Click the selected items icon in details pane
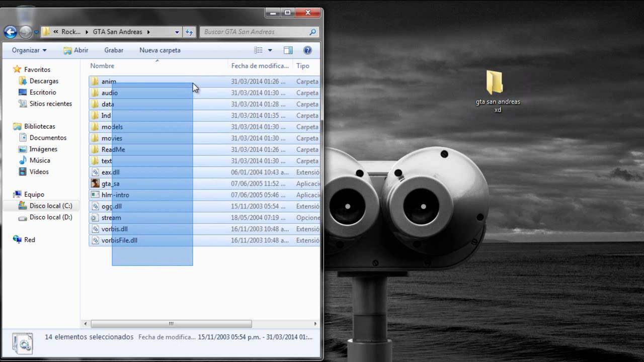 (23, 343)
